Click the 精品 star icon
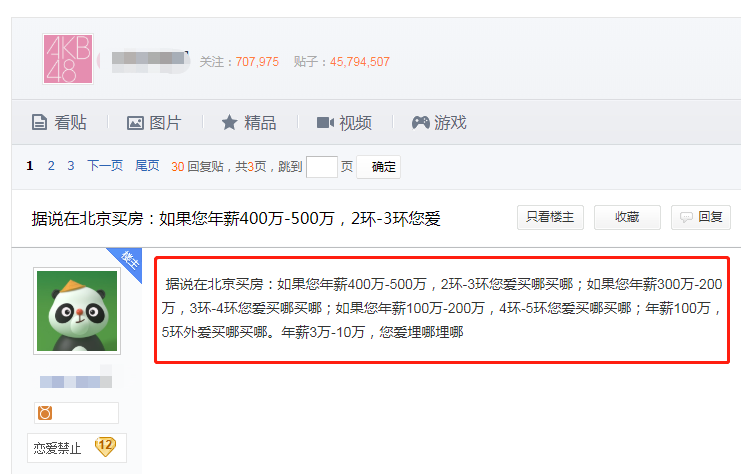 click(230, 122)
